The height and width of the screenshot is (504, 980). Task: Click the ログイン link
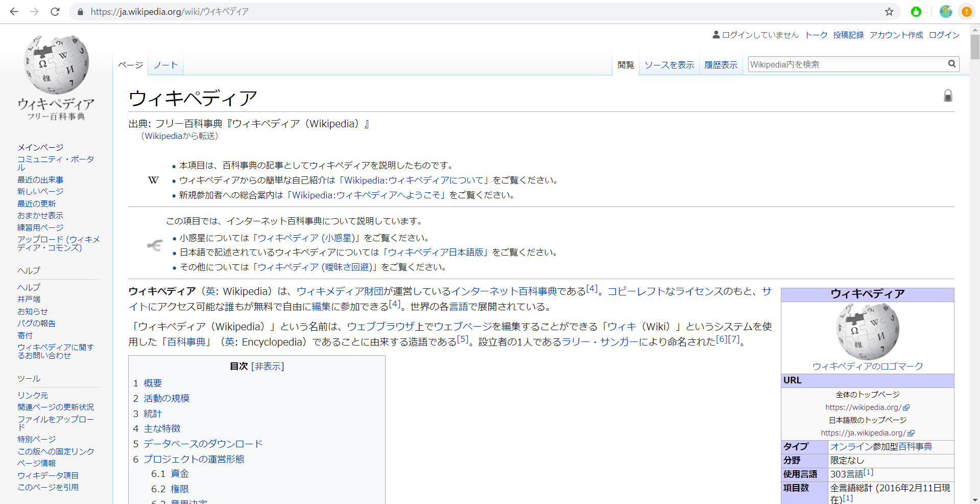point(944,35)
